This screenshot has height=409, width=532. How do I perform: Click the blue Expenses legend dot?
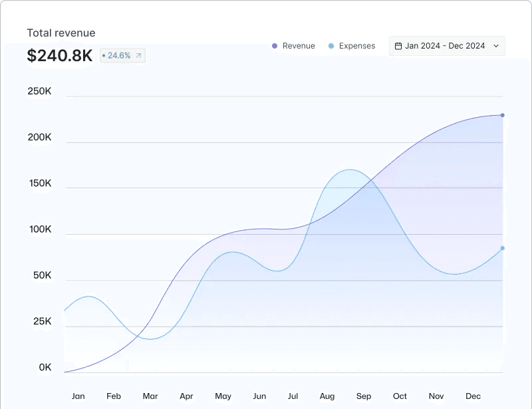[331, 46]
